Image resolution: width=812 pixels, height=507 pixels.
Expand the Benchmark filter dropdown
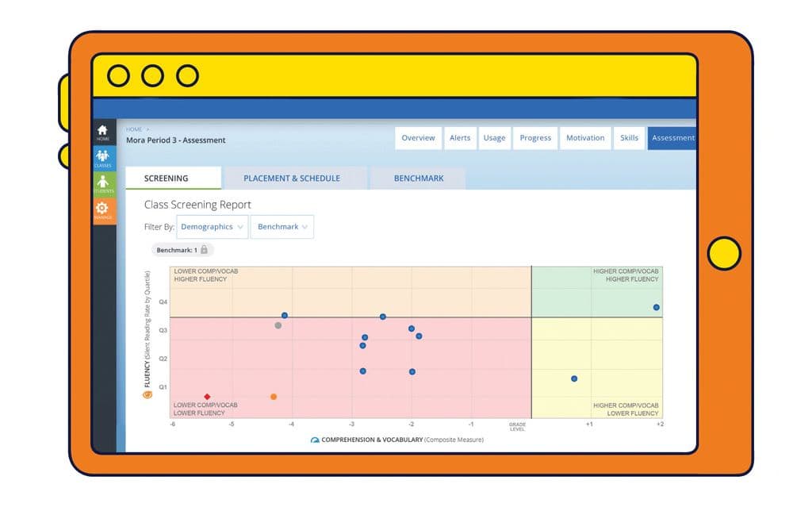[282, 227]
